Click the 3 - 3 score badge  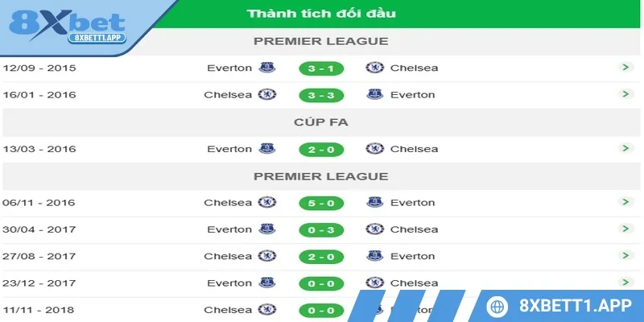click(321, 95)
